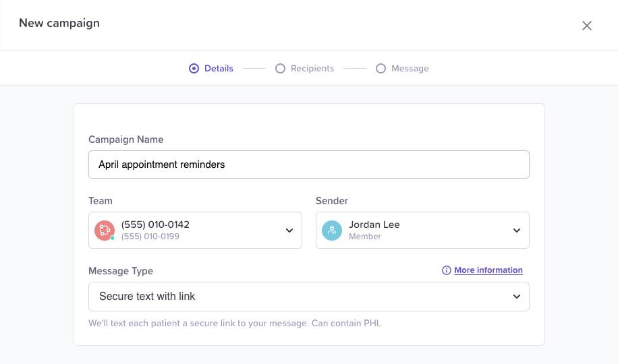Go to the Recipients step label
Screen dimensions: 618x364
(x=312, y=69)
